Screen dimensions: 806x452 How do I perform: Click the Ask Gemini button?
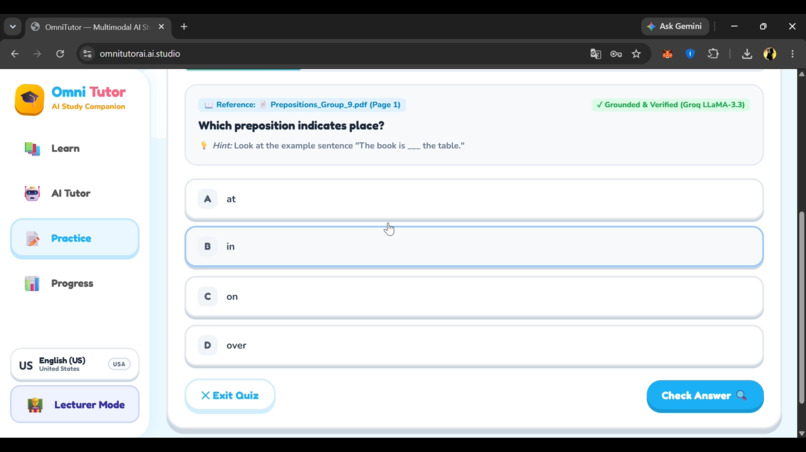(x=675, y=26)
